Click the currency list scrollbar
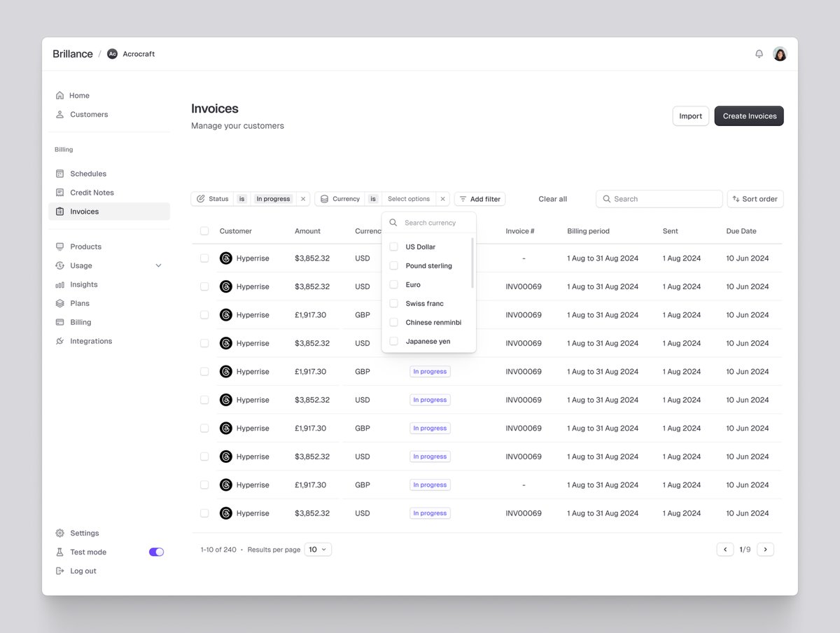Image resolution: width=840 pixels, height=633 pixels. click(x=472, y=263)
